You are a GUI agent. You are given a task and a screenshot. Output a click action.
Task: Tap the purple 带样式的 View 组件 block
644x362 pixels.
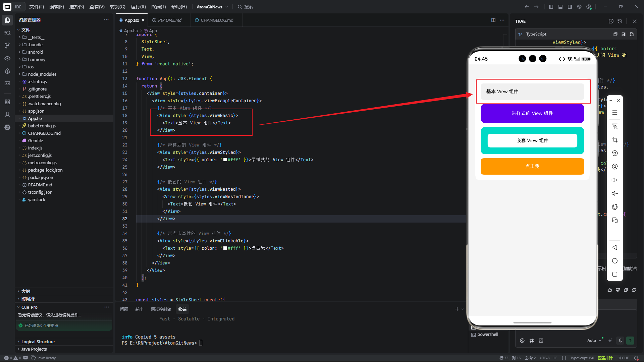(x=532, y=113)
